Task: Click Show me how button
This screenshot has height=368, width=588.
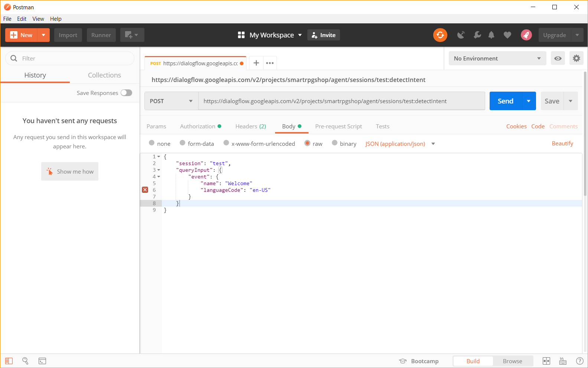Action: tap(70, 171)
